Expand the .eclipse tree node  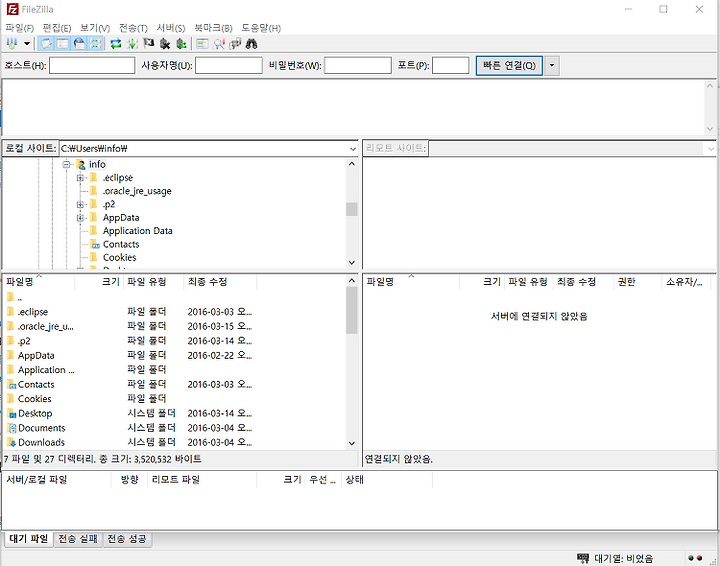click(x=80, y=178)
